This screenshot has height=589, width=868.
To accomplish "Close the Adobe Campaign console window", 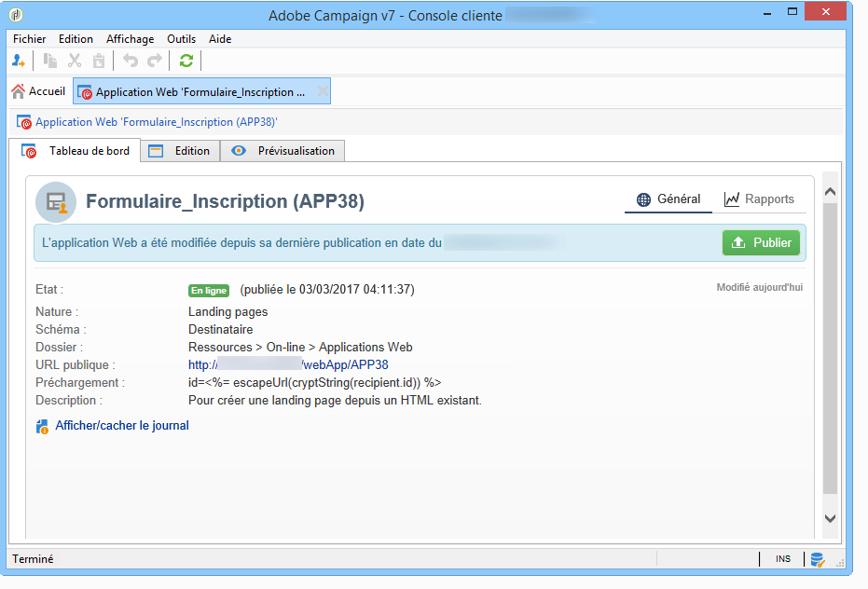I will click(x=825, y=11).
